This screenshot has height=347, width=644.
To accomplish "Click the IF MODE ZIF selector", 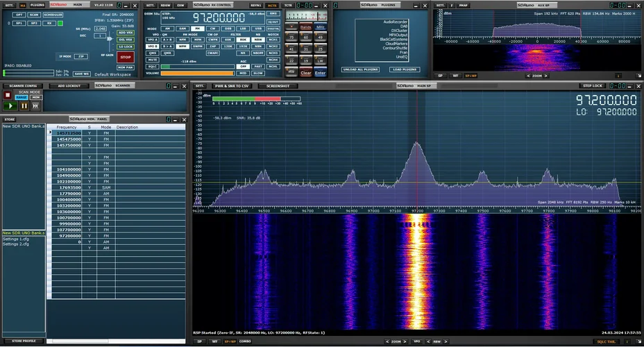I will tap(81, 56).
